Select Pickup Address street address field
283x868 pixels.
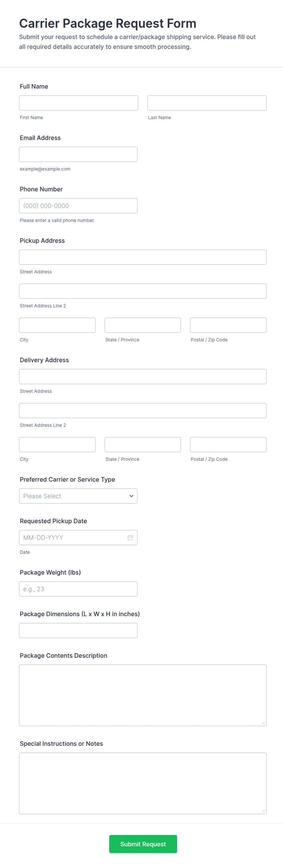(143, 257)
